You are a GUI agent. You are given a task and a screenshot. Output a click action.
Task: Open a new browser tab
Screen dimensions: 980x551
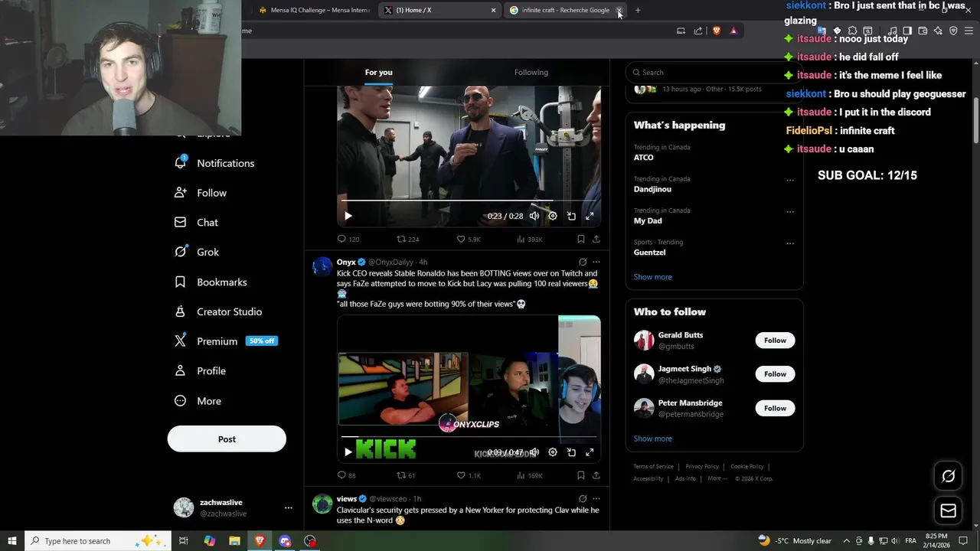pyautogui.click(x=638, y=10)
